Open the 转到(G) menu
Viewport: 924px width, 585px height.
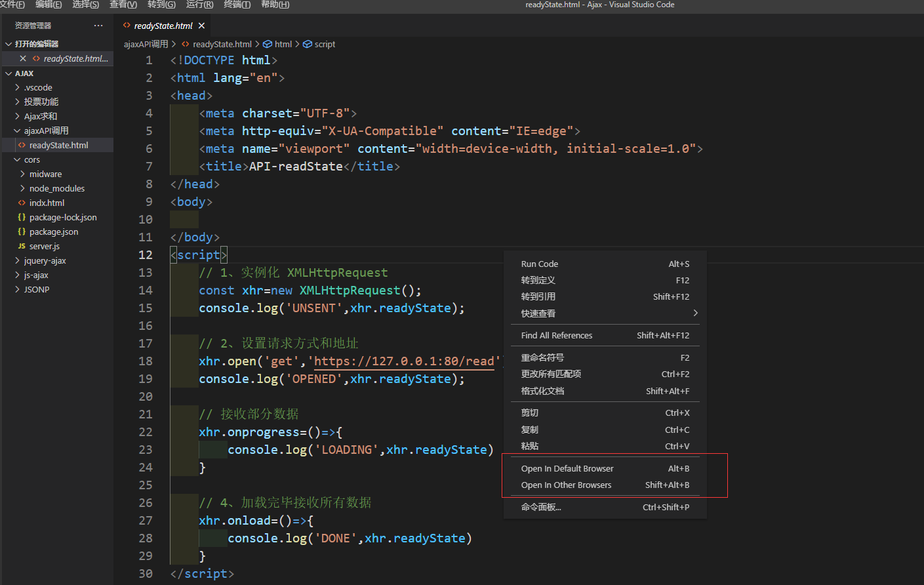tap(161, 5)
